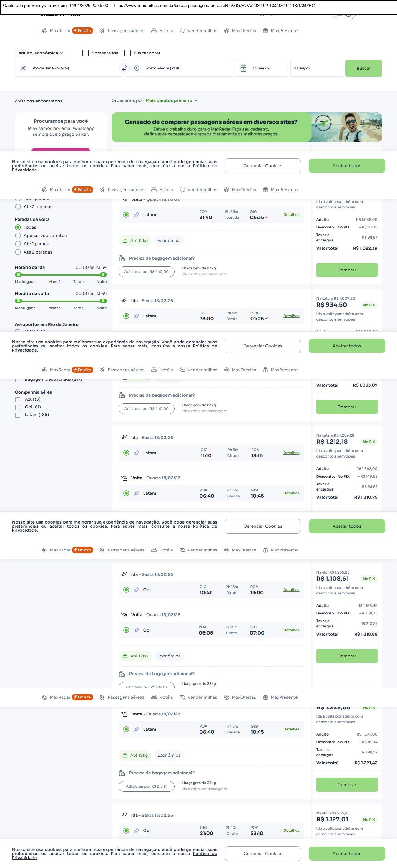
Task: Click the pin icon beside the Latam 23:00 flight
Action: tap(136, 316)
